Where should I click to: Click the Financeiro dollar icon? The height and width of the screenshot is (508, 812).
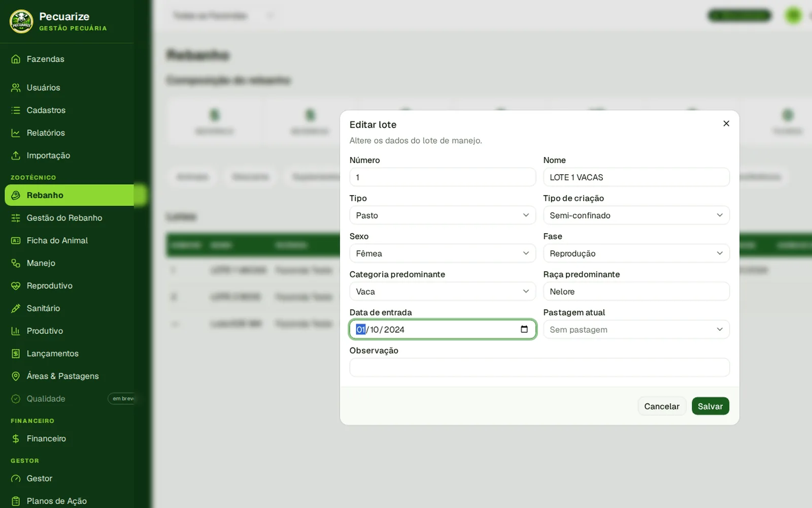point(16,438)
